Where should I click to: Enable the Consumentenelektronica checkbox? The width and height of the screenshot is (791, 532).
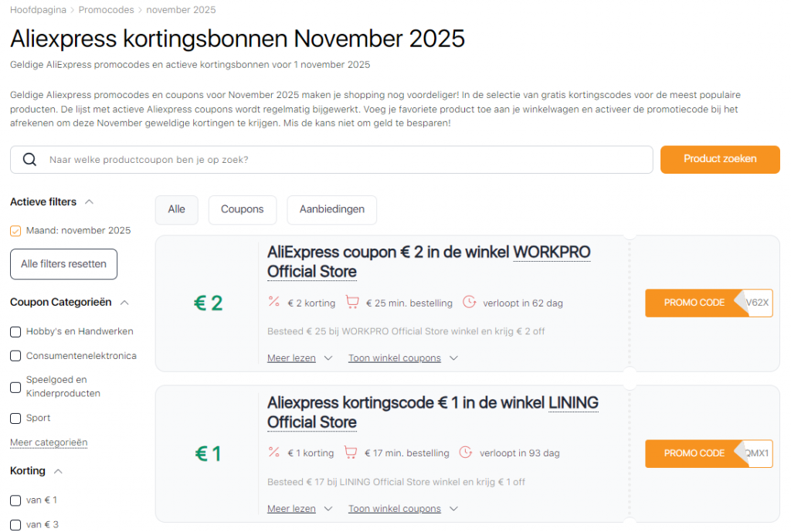click(15, 357)
